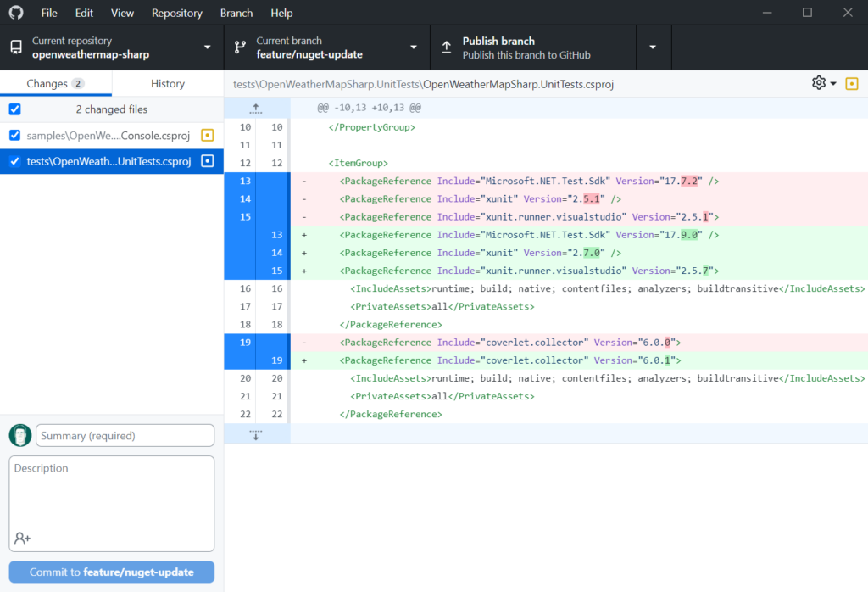
Task: Open the Repository menu
Action: pyautogui.click(x=176, y=13)
